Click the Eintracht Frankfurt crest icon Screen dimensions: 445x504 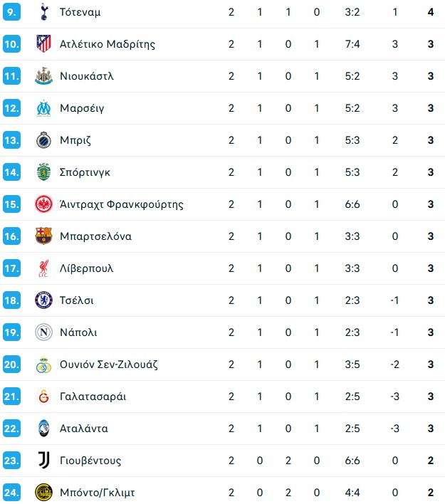pyautogui.click(x=44, y=204)
